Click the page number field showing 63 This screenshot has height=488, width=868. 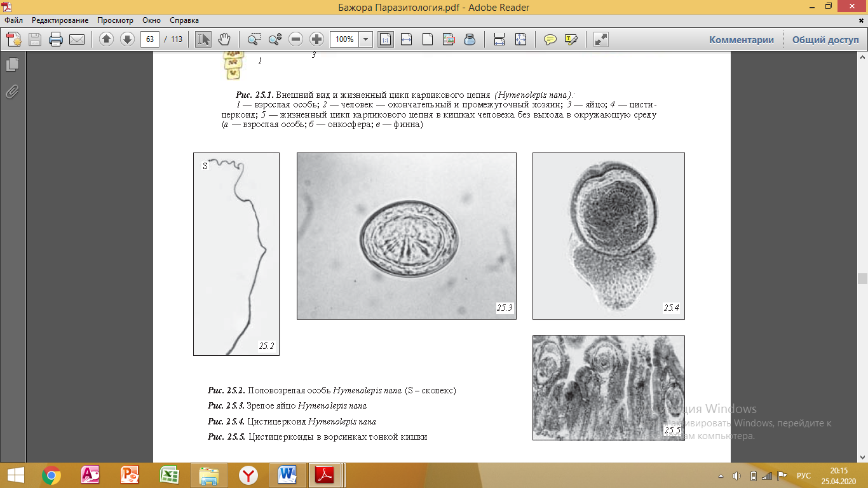[x=149, y=39]
